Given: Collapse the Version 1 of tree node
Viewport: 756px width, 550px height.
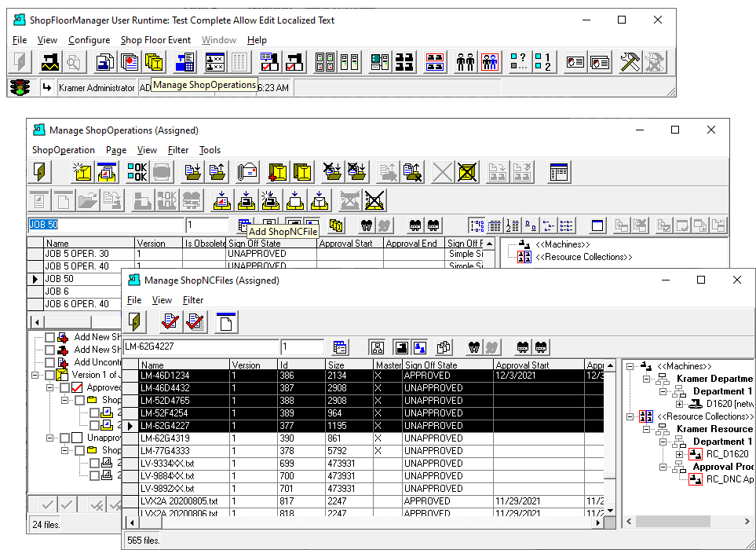Looking at the screenshot, I should click(35, 375).
